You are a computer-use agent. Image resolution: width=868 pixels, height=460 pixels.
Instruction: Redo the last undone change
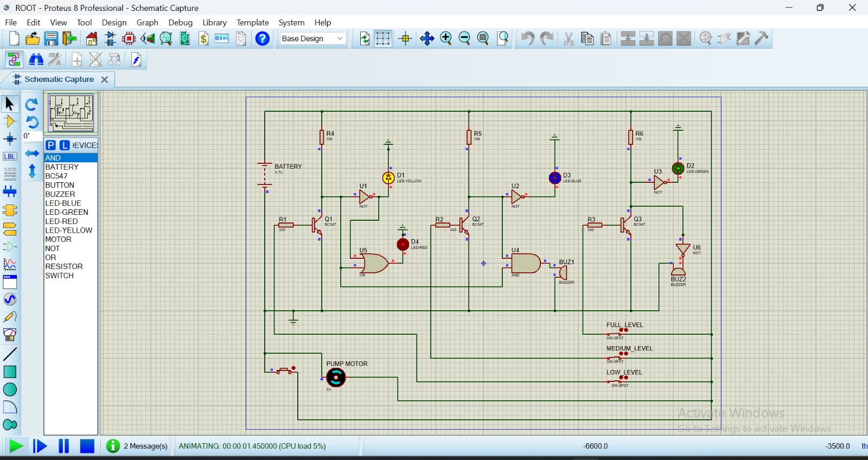(547, 39)
